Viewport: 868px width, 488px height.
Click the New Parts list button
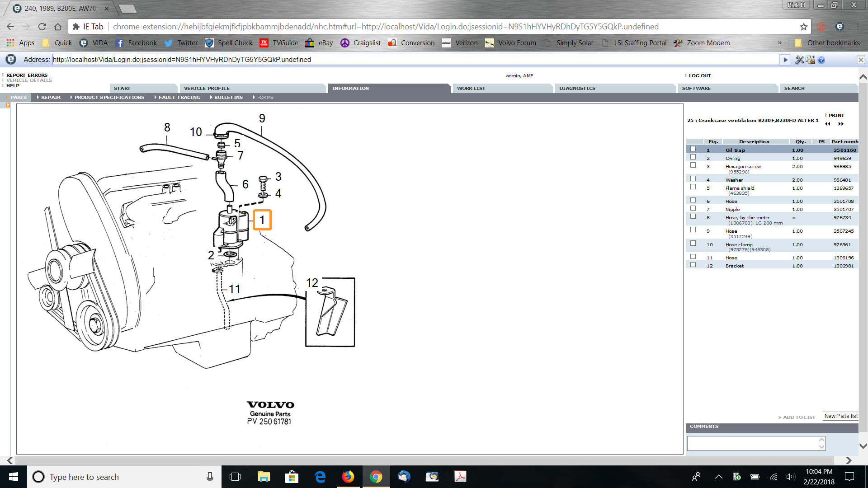(840, 416)
